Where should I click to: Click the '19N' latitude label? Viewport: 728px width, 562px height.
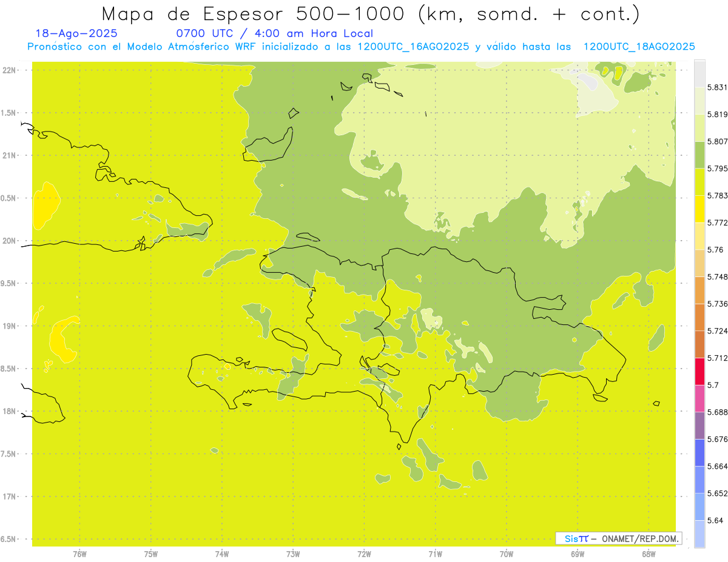[9, 326]
